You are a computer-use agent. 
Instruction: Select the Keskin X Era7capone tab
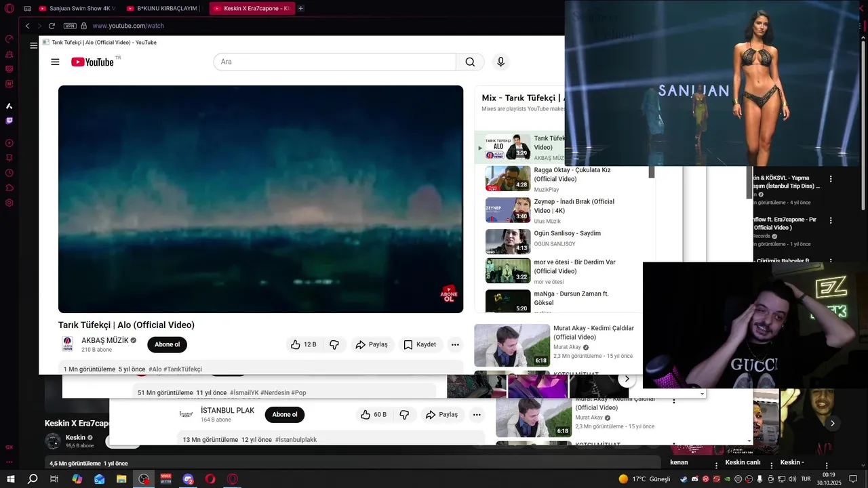252,8
